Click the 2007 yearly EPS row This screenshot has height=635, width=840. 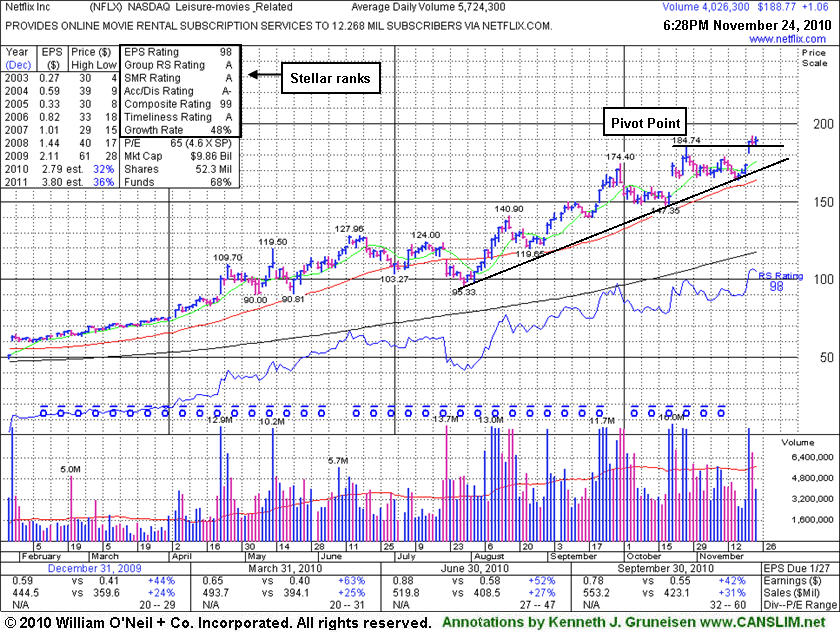point(61,130)
